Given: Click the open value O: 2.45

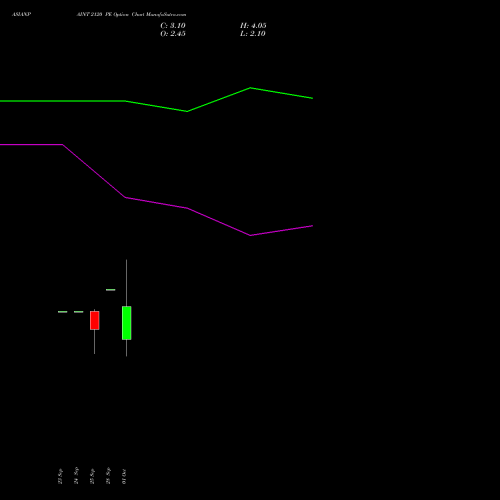Looking at the screenshot, I should tap(173, 34).
